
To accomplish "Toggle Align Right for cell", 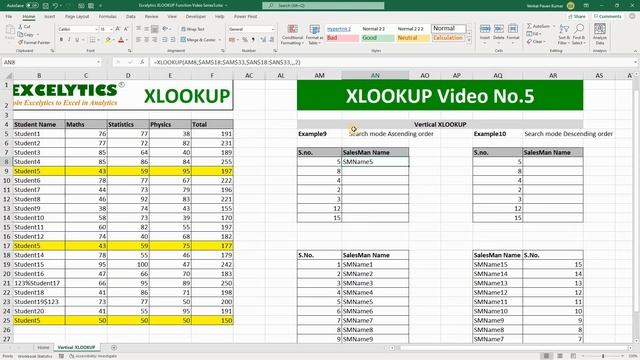I will point(155,40).
